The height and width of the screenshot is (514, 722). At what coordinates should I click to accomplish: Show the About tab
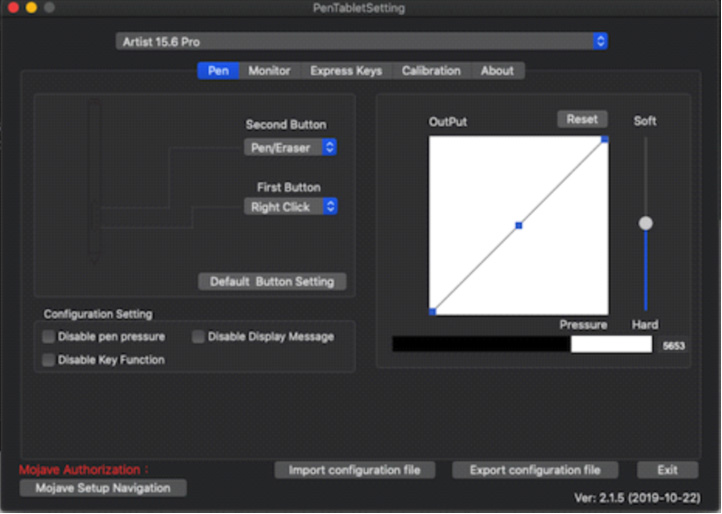pos(497,70)
